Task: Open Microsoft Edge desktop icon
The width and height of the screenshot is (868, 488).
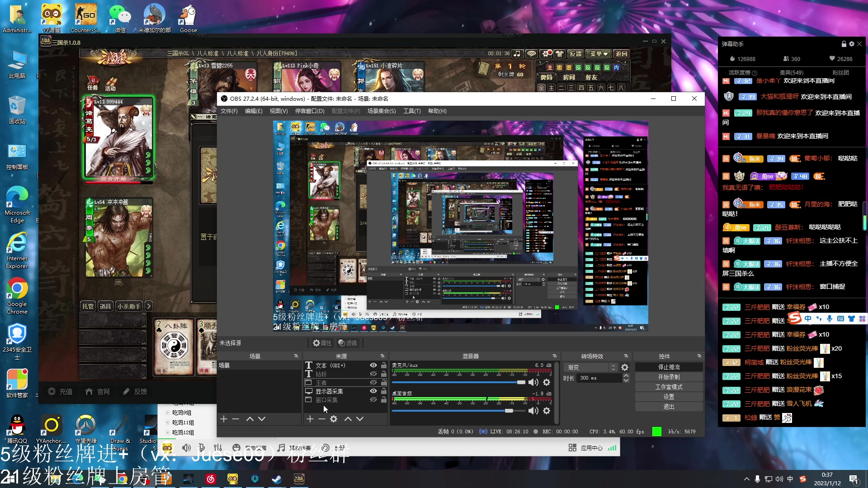Action: coord(17,205)
